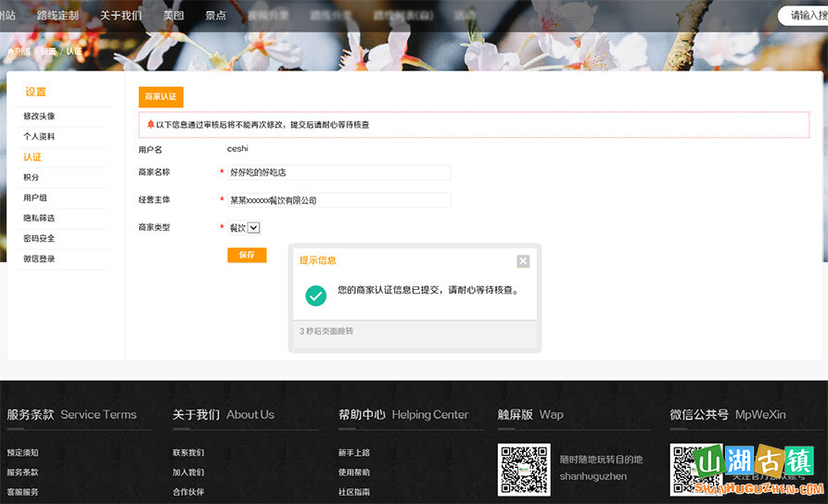The width and height of the screenshot is (828, 504).
Task: Go to 积分 settings page
Action: [32, 178]
